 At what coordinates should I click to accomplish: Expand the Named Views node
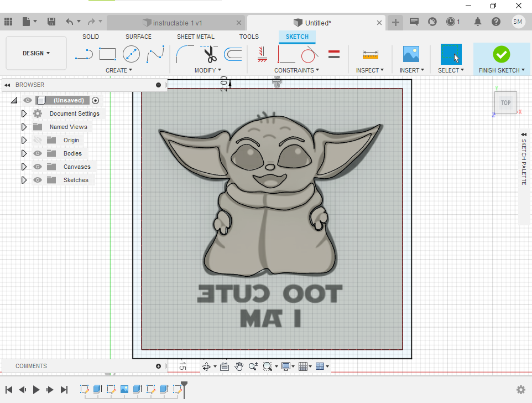[24, 127]
